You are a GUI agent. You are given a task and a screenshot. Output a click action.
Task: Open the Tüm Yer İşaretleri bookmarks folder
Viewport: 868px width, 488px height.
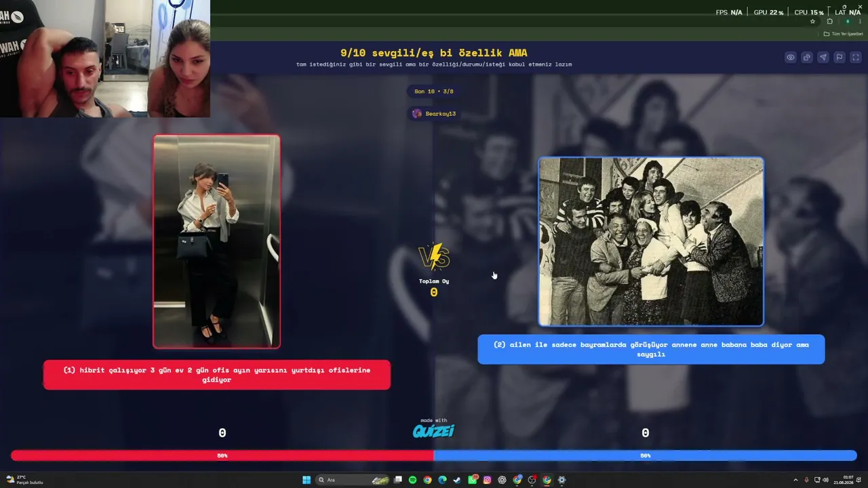pos(844,34)
